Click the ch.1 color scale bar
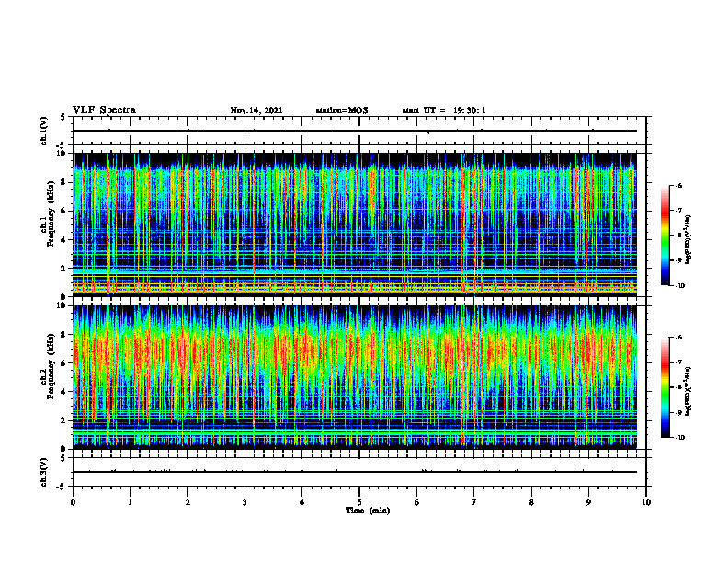Viewport: 728px width, 563px height. point(665,236)
